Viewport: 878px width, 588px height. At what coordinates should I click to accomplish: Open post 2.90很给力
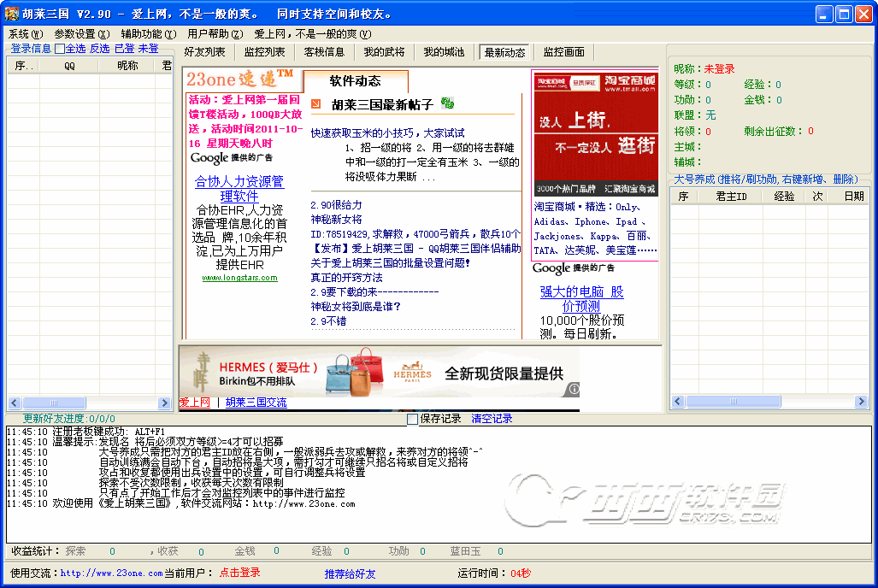click(336, 205)
